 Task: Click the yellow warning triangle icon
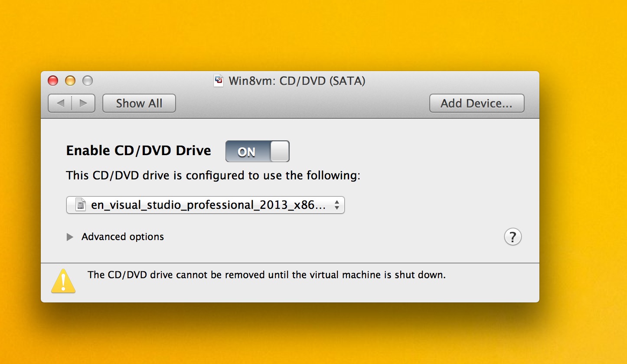pyautogui.click(x=63, y=281)
